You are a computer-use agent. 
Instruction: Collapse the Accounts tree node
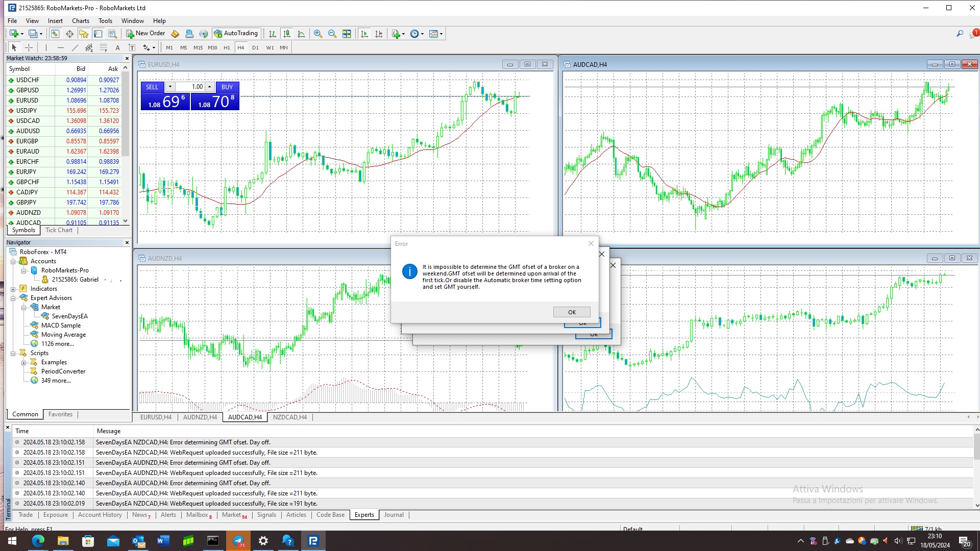click(x=13, y=261)
